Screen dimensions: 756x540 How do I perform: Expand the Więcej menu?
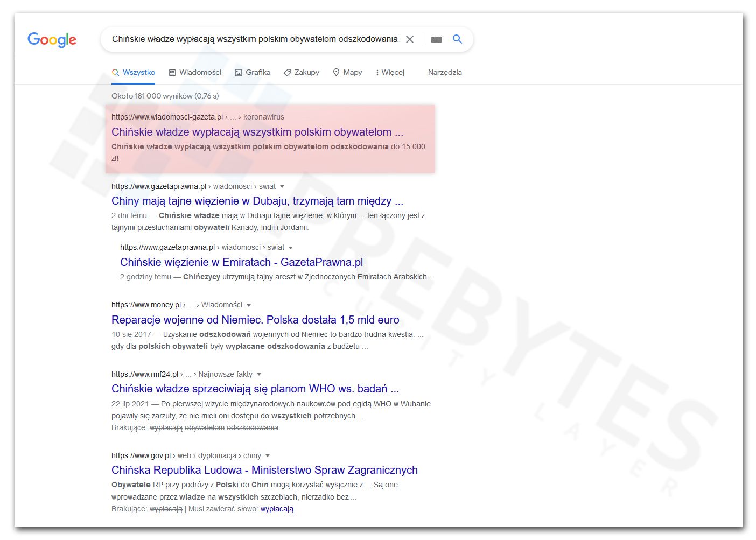(390, 72)
